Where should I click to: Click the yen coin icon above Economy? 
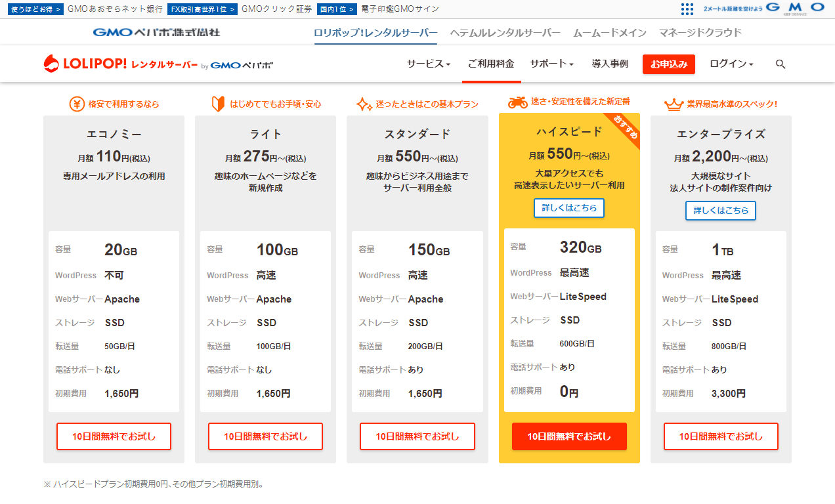pos(77,104)
